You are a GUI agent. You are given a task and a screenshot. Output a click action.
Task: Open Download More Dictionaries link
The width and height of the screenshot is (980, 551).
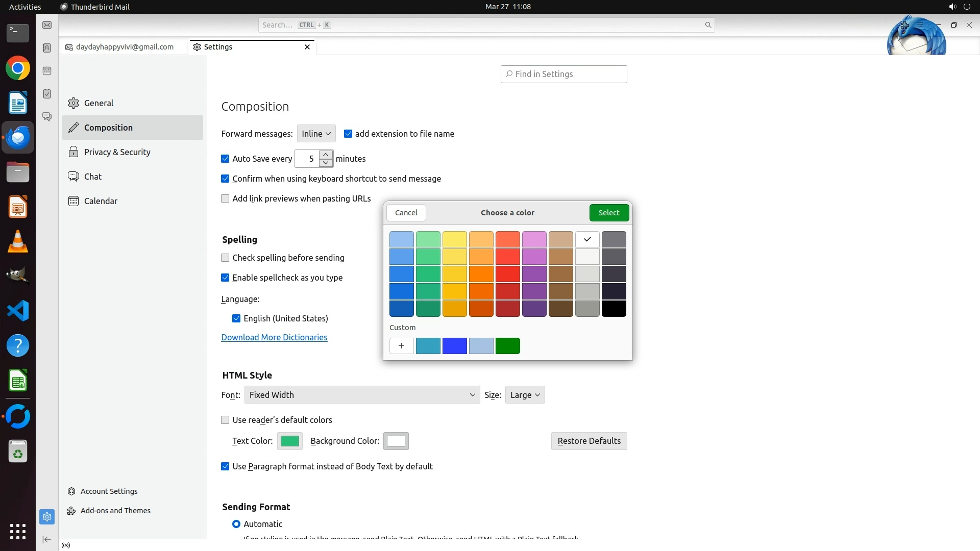tap(274, 337)
